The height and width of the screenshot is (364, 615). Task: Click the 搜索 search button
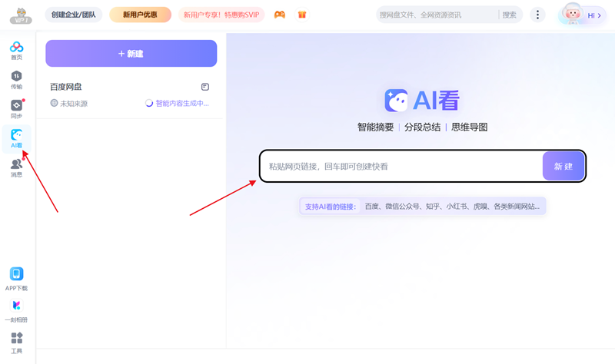point(509,15)
